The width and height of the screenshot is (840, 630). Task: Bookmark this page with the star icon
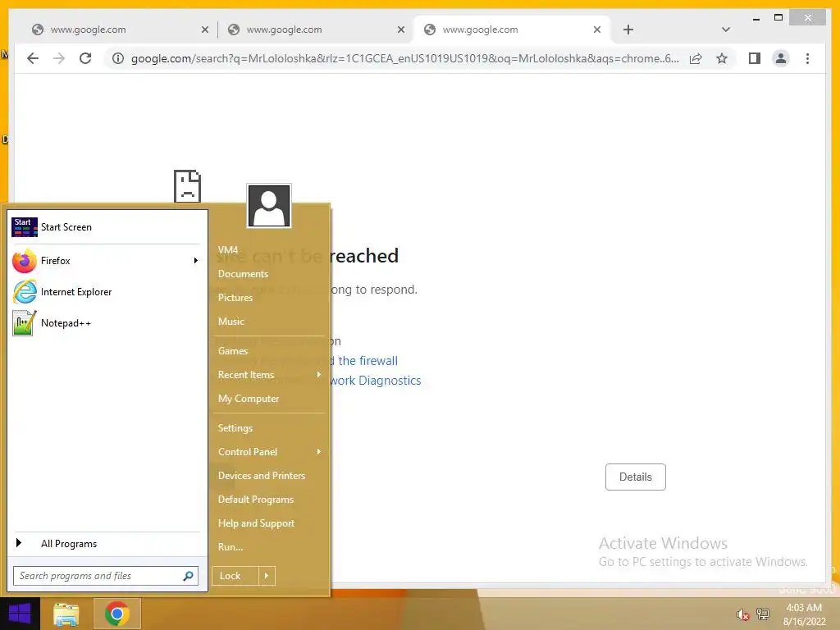[722, 58]
